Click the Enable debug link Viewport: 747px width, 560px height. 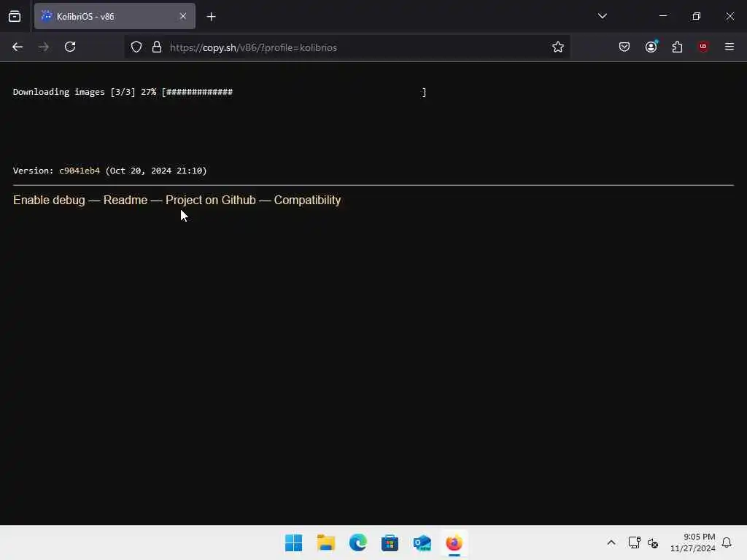(x=49, y=200)
